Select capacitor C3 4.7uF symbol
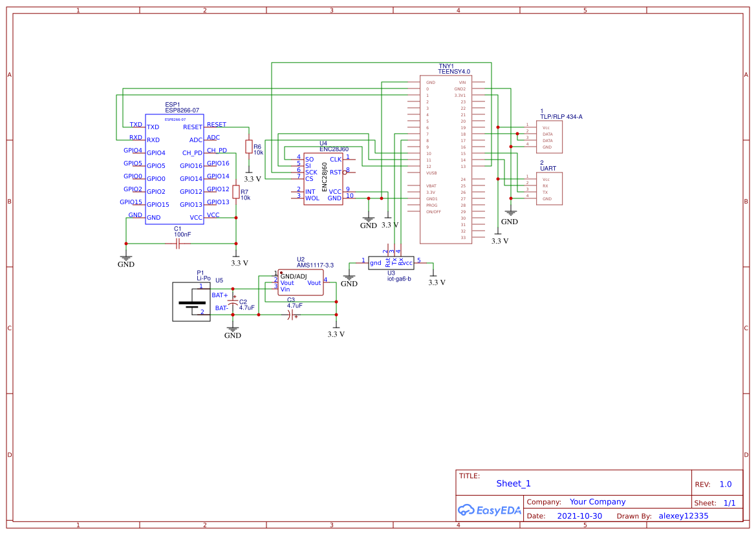 [x=291, y=315]
